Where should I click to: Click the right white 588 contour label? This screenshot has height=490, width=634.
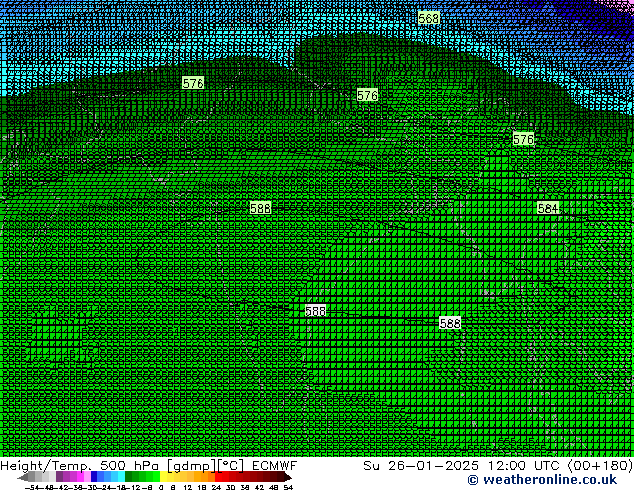pos(450,323)
